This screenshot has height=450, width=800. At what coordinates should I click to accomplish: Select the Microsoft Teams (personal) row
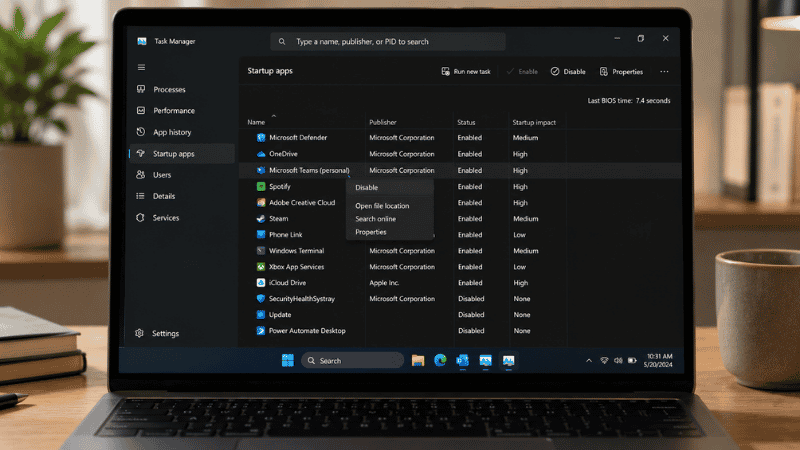460,170
